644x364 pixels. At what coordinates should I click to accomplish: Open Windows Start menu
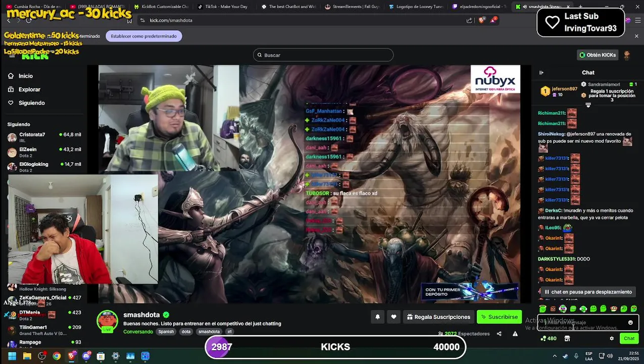[x=12, y=356]
